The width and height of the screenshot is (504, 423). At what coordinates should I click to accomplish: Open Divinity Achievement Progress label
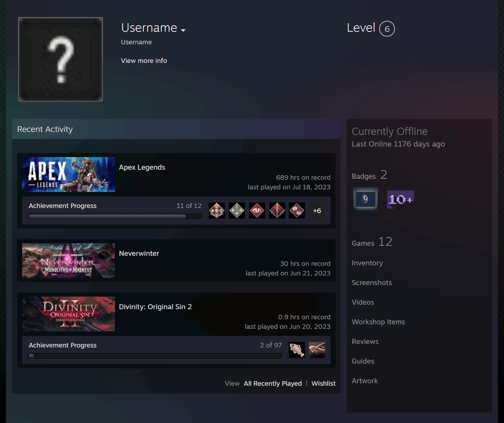coord(63,345)
